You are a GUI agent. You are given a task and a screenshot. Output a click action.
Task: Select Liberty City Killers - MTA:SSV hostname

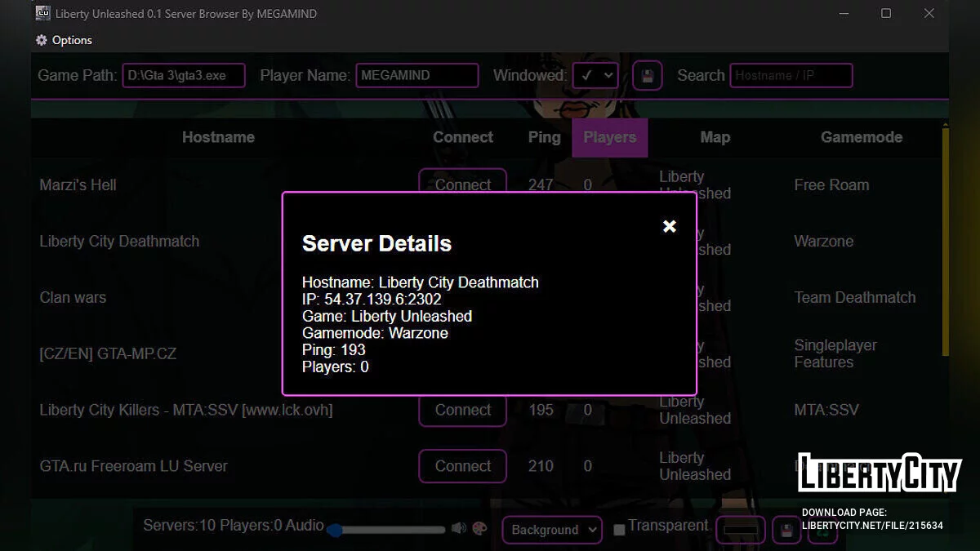click(x=186, y=410)
